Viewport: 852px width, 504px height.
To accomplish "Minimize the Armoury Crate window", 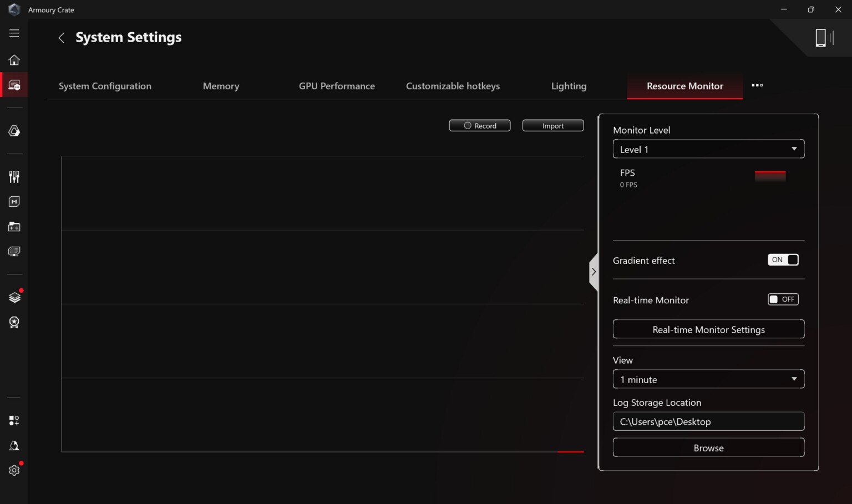I will click(784, 9).
